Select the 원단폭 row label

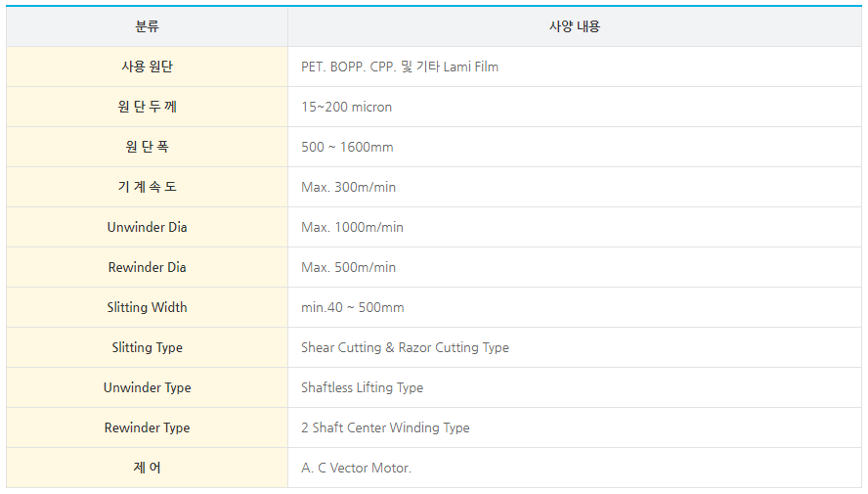147,147
